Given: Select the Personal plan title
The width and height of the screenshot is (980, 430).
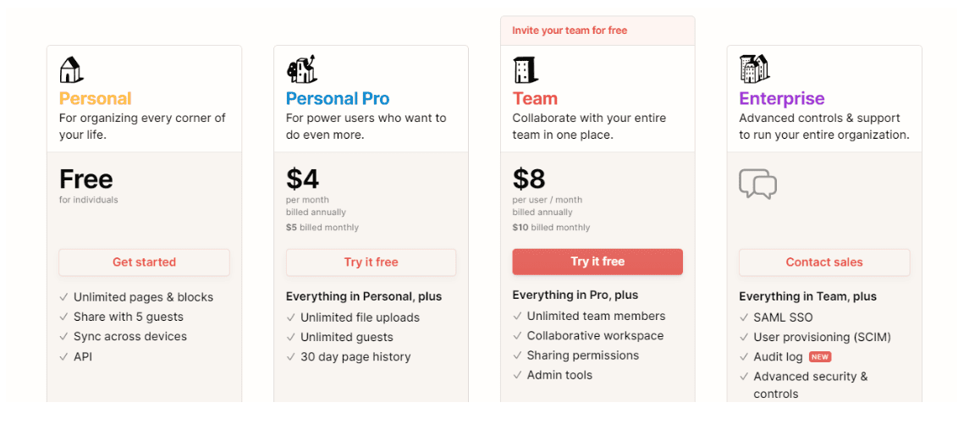Looking at the screenshot, I should (95, 99).
